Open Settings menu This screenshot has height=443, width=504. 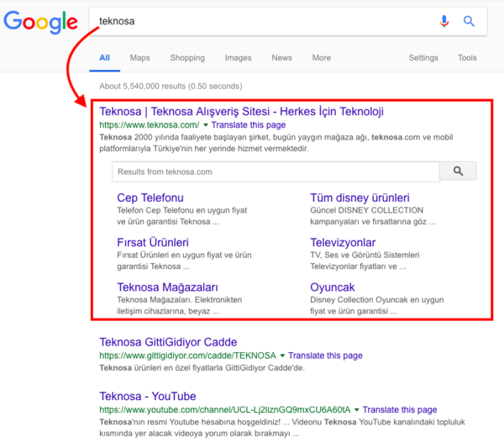423,58
